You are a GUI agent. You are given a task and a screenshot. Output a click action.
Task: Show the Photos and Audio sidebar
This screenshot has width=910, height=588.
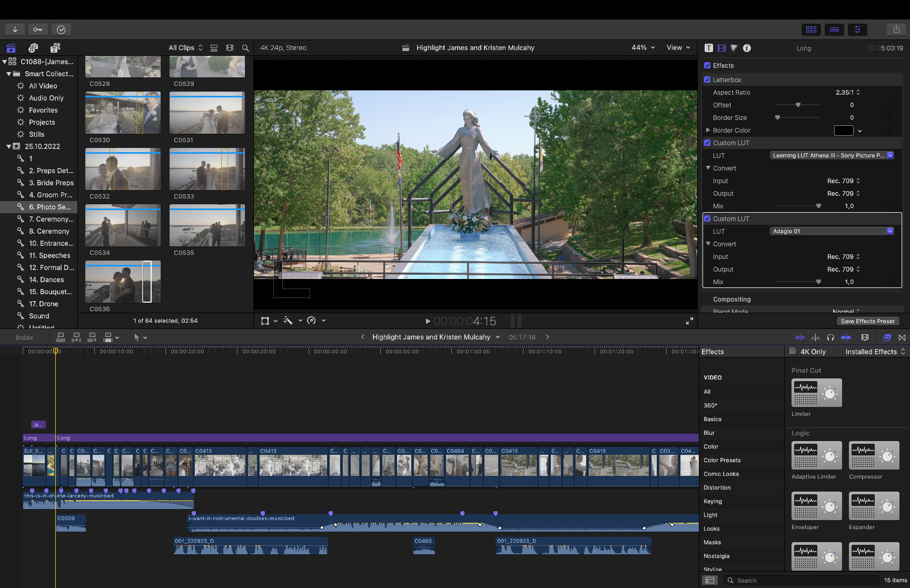33,48
